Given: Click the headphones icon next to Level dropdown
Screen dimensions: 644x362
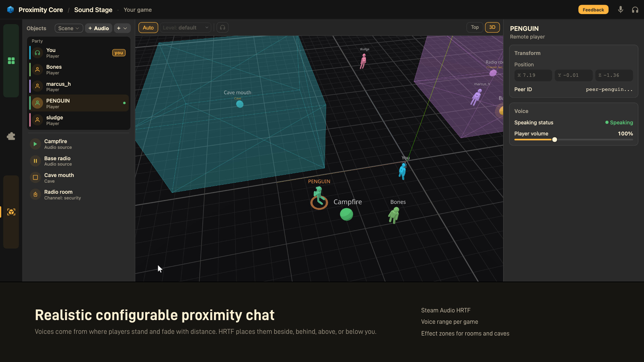Looking at the screenshot, I should pyautogui.click(x=222, y=27).
